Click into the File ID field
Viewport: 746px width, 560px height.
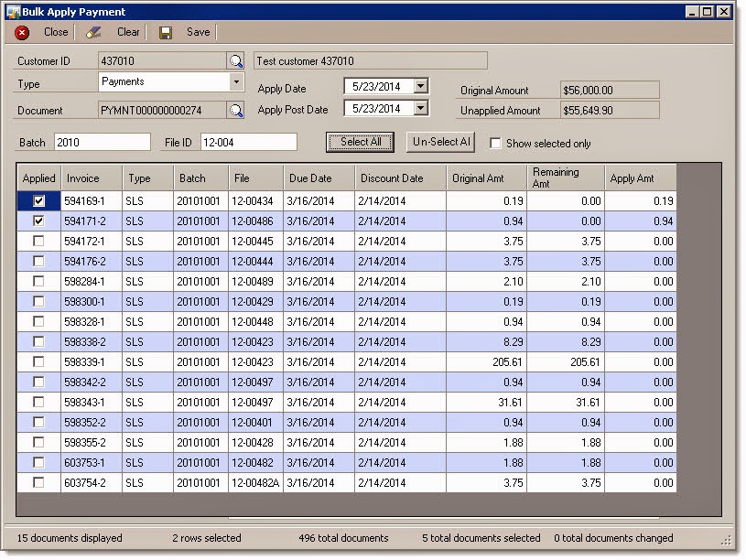(249, 142)
